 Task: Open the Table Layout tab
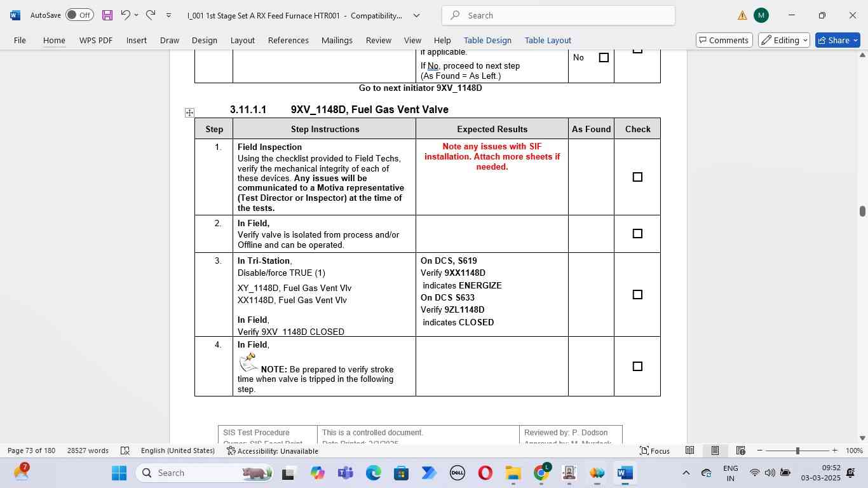pos(548,40)
